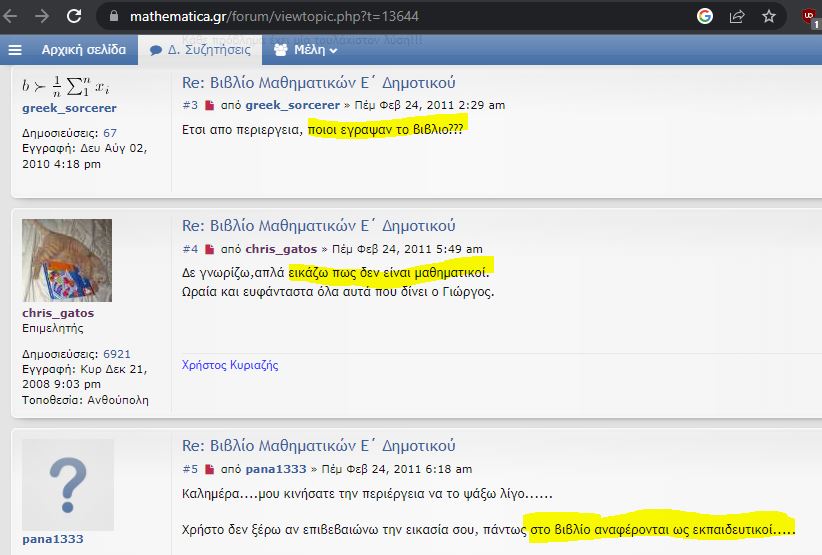The width and height of the screenshot is (822, 555).
Task: Open pana1333 profile below the avatar
Action: tap(52, 539)
